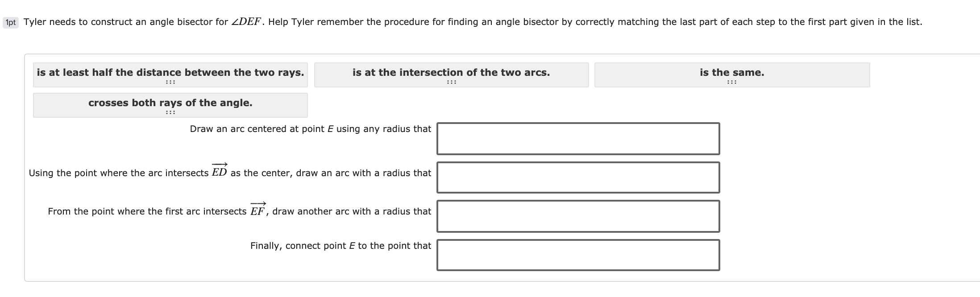Click the drag handle on "is at least half the distance" tile
The height and width of the screenshot is (297, 980).
click(x=170, y=82)
